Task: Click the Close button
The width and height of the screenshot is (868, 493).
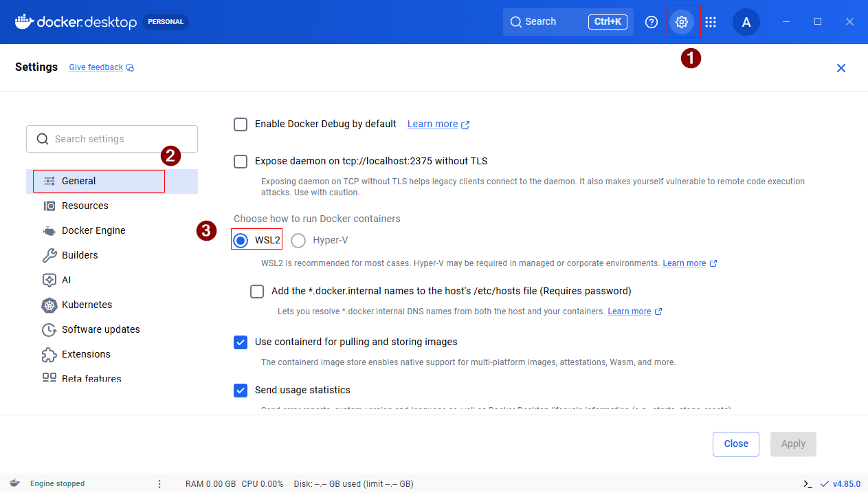Action: pyautogui.click(x=736, y=444)
